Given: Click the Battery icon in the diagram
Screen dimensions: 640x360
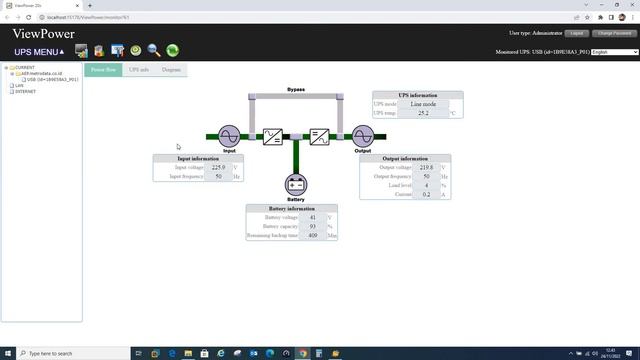Looking at the screenshot, I should point(296,185).
